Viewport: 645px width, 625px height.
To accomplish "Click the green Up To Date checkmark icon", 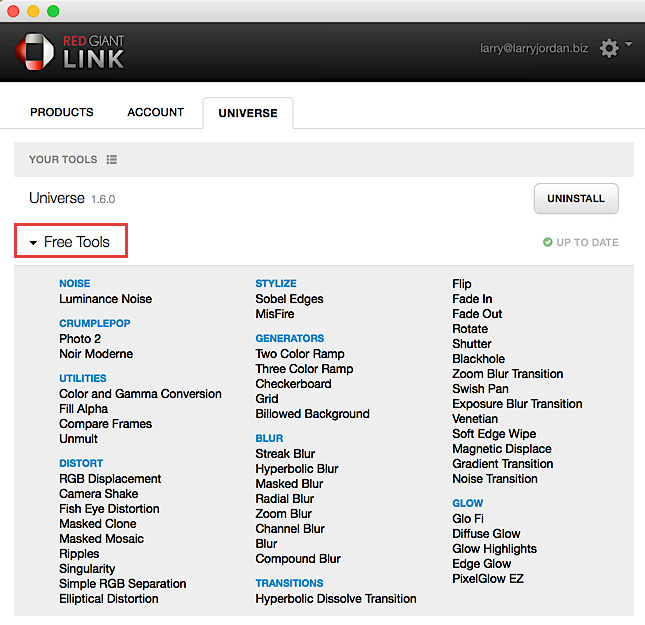I will [x=547, y=242].
